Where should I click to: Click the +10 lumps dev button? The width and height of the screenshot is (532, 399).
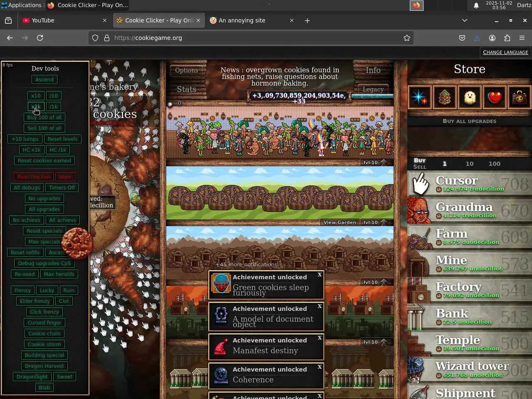(x=25, y=139)
